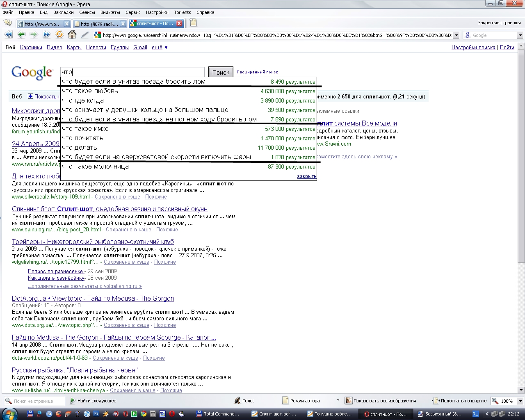The height and width of the screenshot is (420, 525).
Task: Open the address bar history dropdown
Action: point(456,35)
